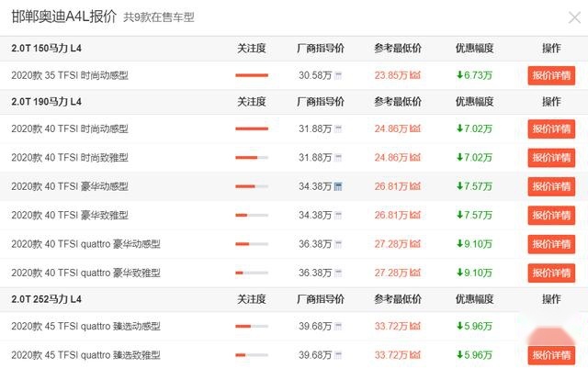Click 报价详情 for 40 TFSI 时尚动感型

(551, 128)
